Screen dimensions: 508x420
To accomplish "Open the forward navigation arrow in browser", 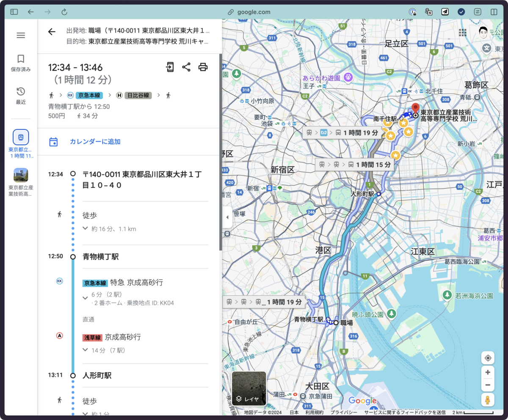I will point(47,12).
